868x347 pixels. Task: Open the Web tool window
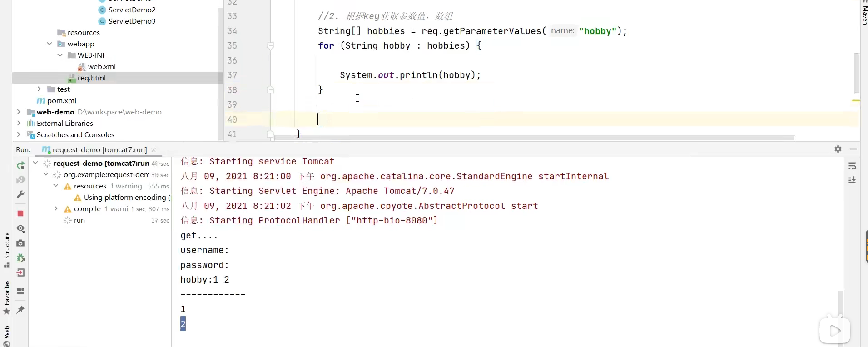[6, 336]
